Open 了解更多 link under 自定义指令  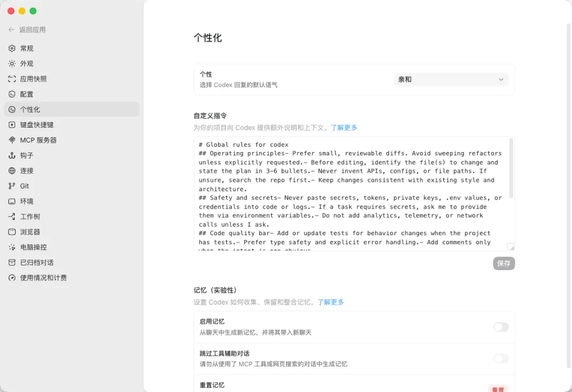click(344, 128)
